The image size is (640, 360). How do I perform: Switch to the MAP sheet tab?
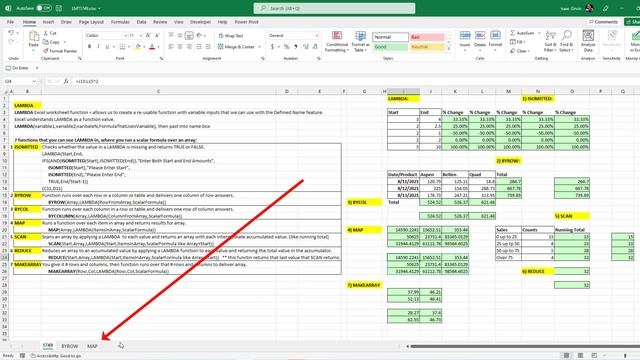(x=92, y=346)
